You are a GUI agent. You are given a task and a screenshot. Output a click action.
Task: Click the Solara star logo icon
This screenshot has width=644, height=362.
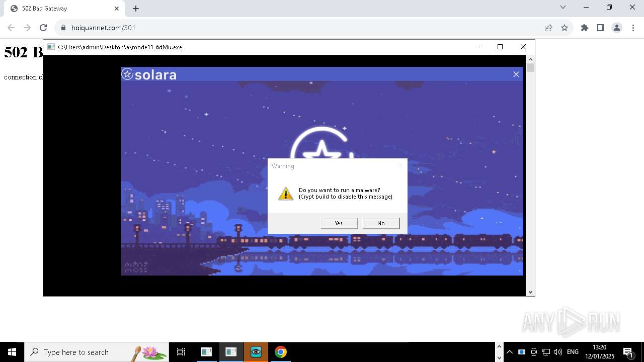pyautogui.click(x=127, y=74)
